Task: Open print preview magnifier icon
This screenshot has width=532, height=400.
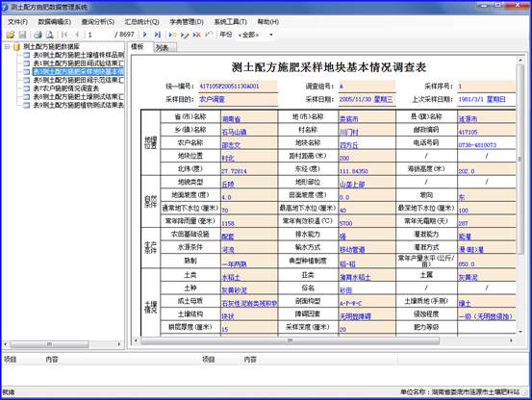Action: (49, 35)
